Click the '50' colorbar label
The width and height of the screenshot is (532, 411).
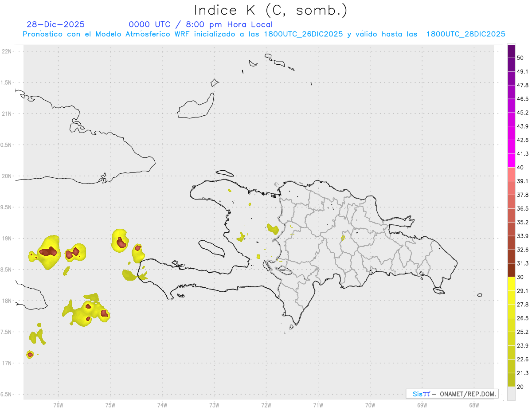[520, 58]
